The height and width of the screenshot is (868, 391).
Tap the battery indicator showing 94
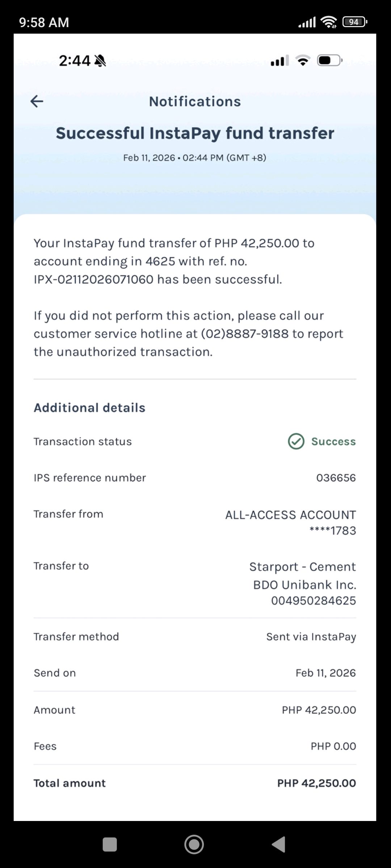(354, 22)
